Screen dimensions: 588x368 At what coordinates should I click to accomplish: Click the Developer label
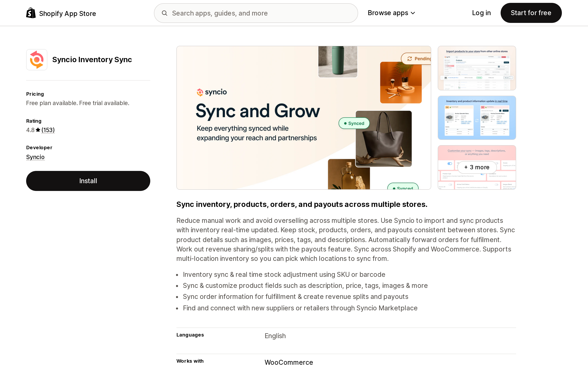click(39, 147)
